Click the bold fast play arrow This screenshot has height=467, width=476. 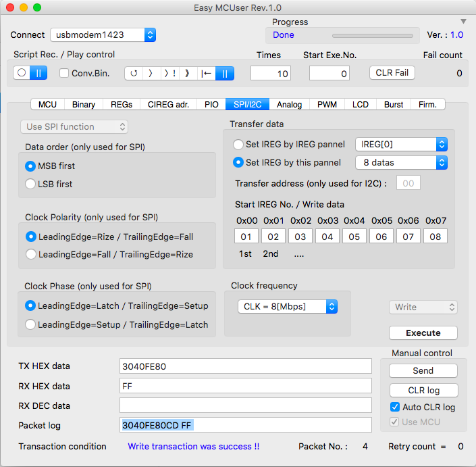pyautogui.click(x=188, y=73)
